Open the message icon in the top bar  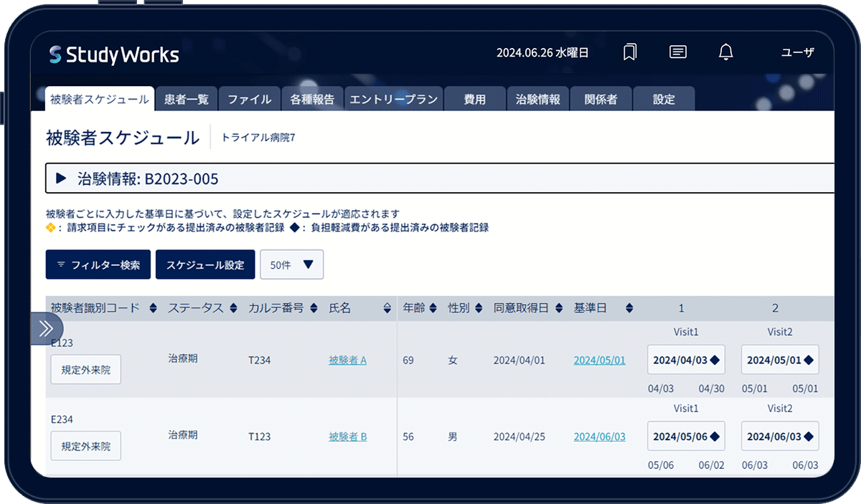click(677, 52)
